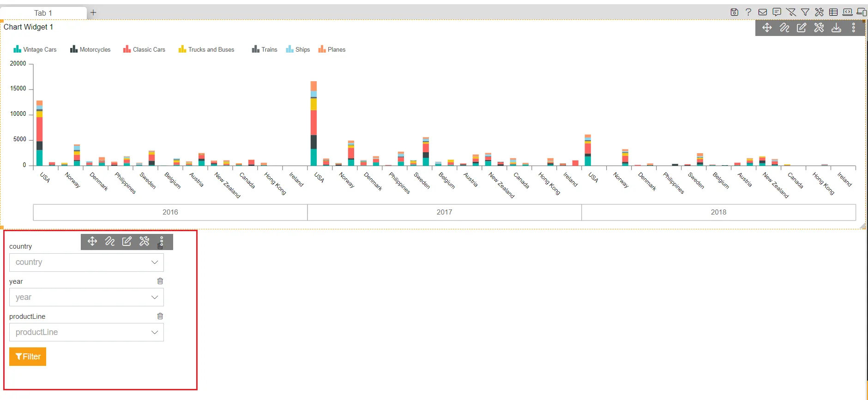This screenshot has width=868, height=400.
Task: Toggle Vintage Cars series in legend
Action: [x=35, y=49]
